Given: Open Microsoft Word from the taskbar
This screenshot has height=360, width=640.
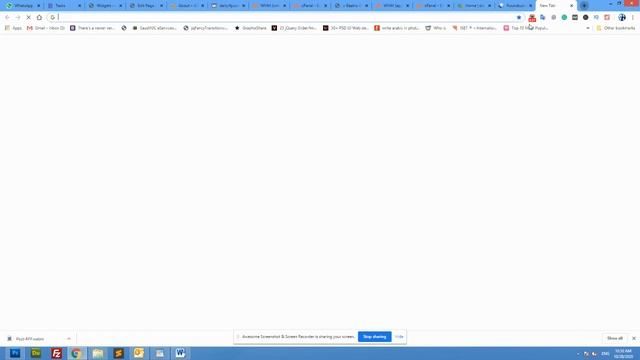Looking at the screenshot, I should coord(180,353).
